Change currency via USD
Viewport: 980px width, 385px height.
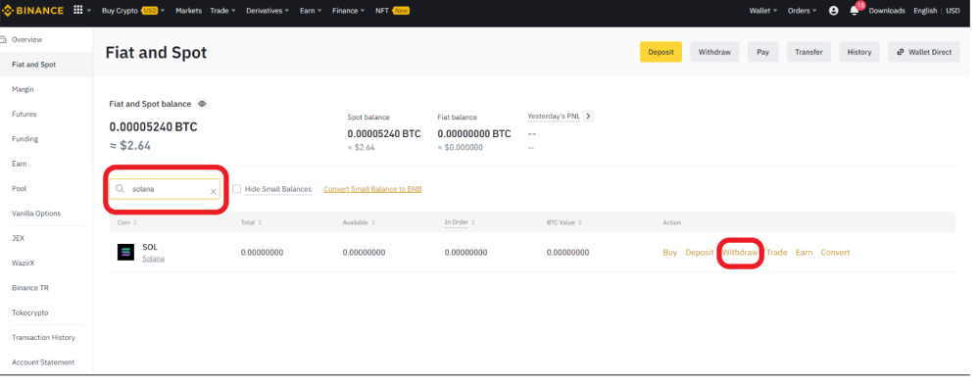pos(953,11)
